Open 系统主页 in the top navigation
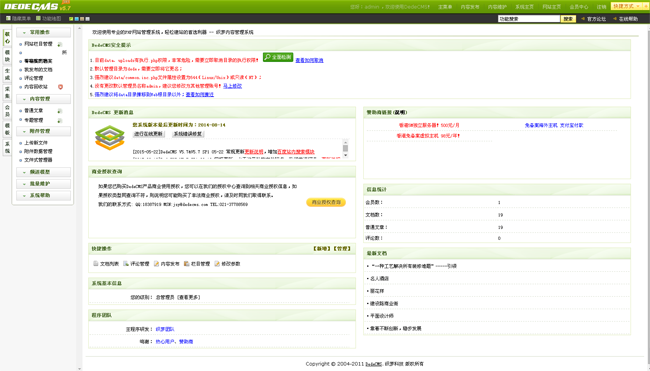This screenshot has height=371, width=650. tap(524, 7)
